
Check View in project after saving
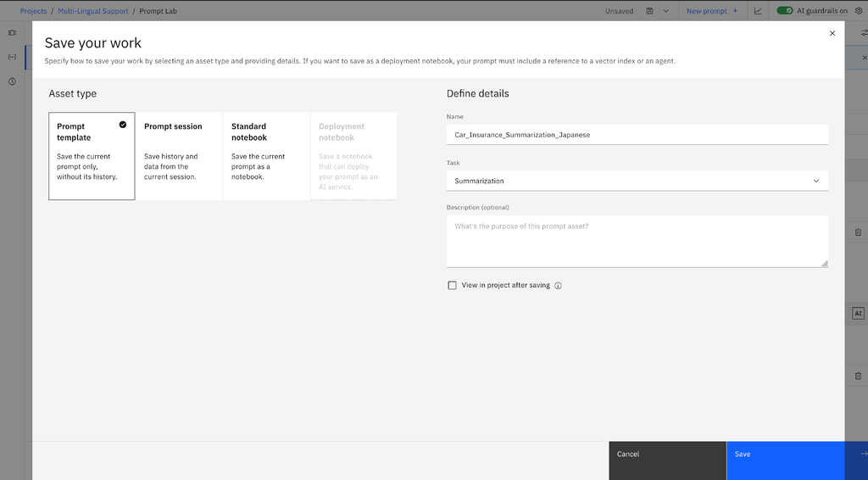pyautogui.click(x=453, y=286)
